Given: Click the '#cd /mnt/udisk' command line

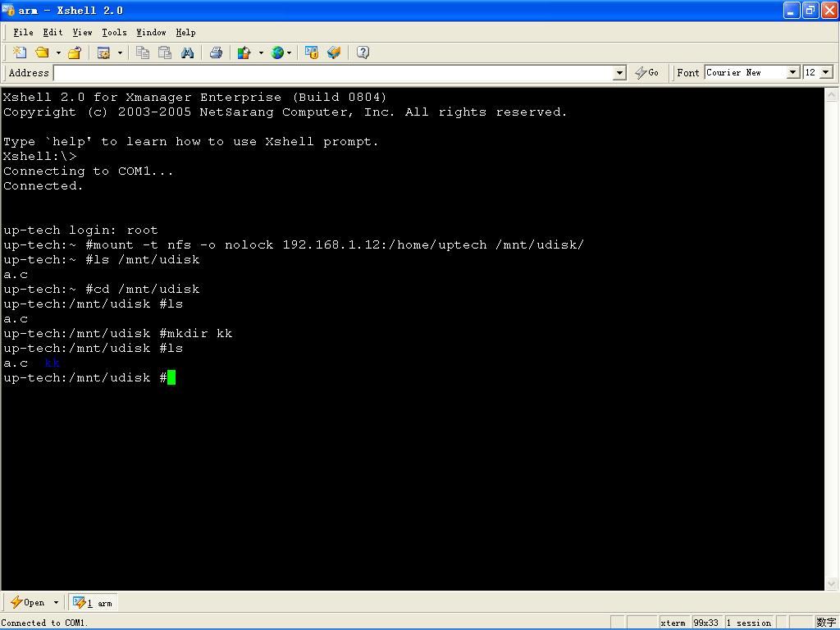Looking at the screenshot, I should pyautogui.click(x=102, y=290).
